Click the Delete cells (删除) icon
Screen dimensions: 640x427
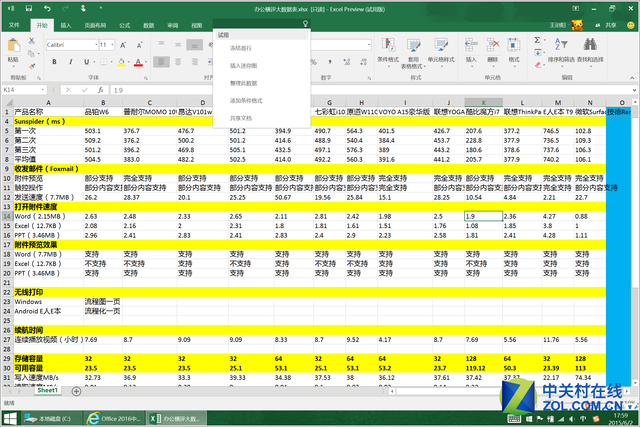(x=493, y=45)
